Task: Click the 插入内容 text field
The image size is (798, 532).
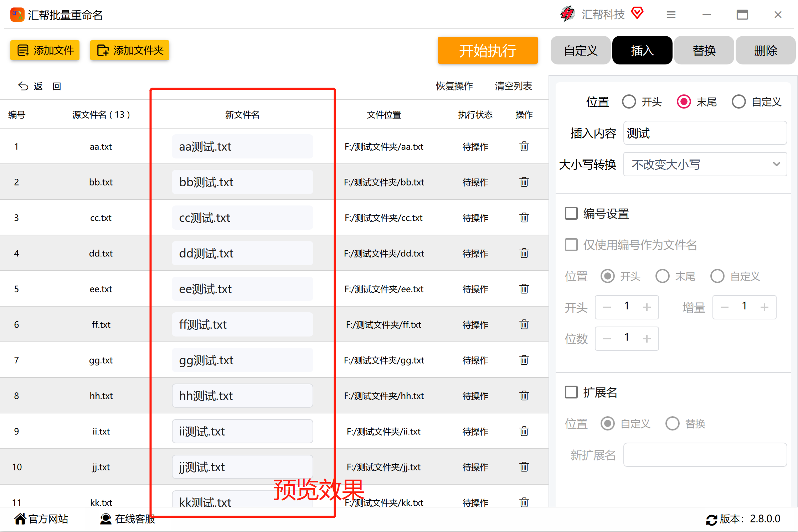Action: tap(705, 133)
